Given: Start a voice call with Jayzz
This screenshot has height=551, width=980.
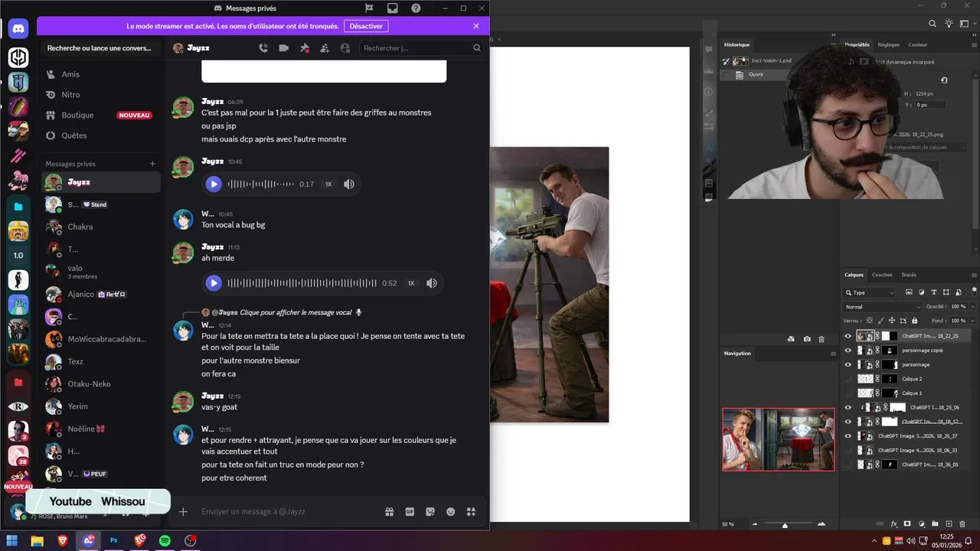Looking at the screenshot, I should tap(263, 48).
